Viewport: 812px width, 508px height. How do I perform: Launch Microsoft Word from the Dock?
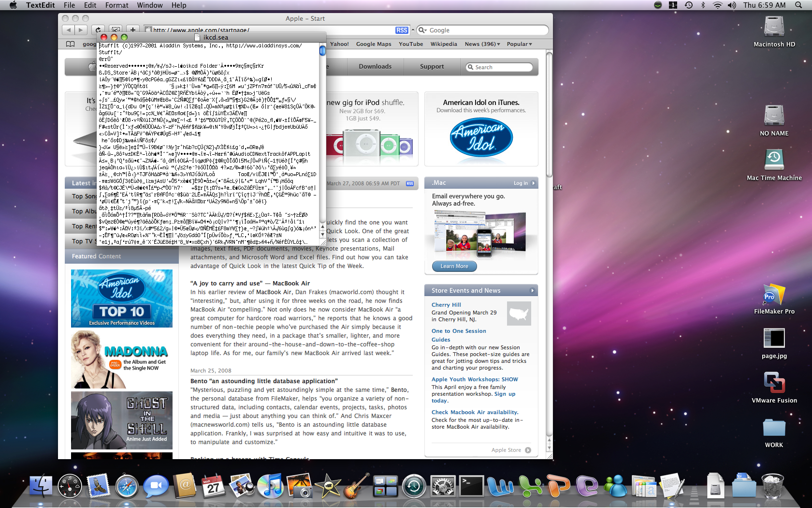[500, 486]
